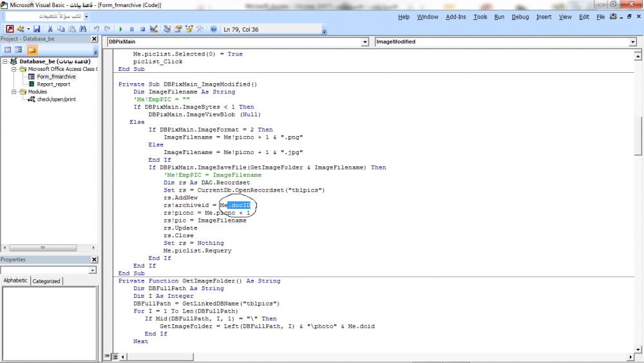The width and height of the screenshot is (644, 363).
Task: Click the Undo arrow icon
Action: pyautogui.click(x=97, y=29)
